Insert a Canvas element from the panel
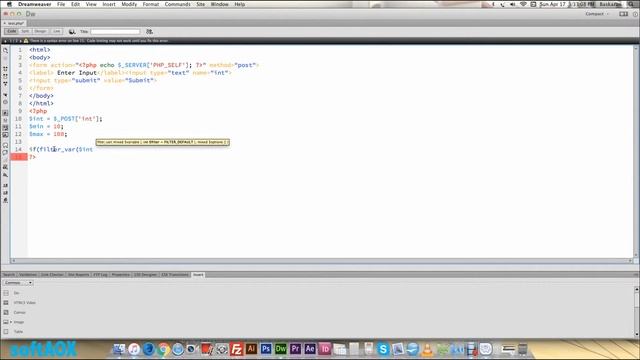 [19, 313]
